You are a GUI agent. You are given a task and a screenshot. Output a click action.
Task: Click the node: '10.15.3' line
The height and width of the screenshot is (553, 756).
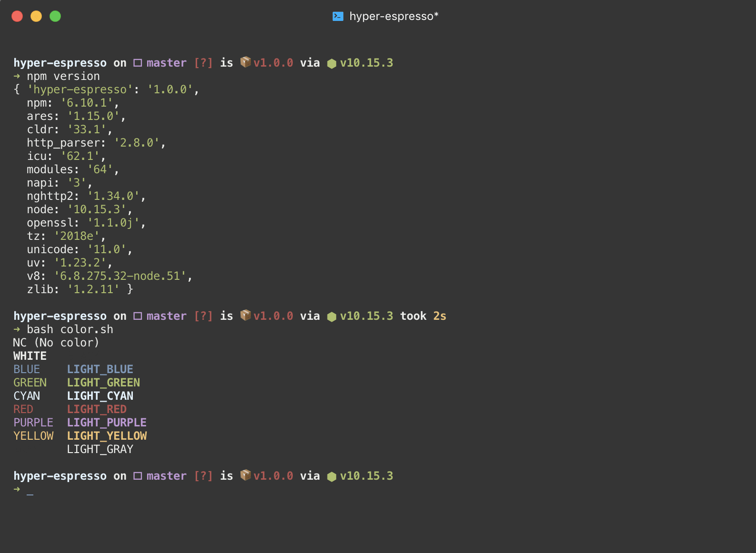pyautogui.click(x=80, y=209)
